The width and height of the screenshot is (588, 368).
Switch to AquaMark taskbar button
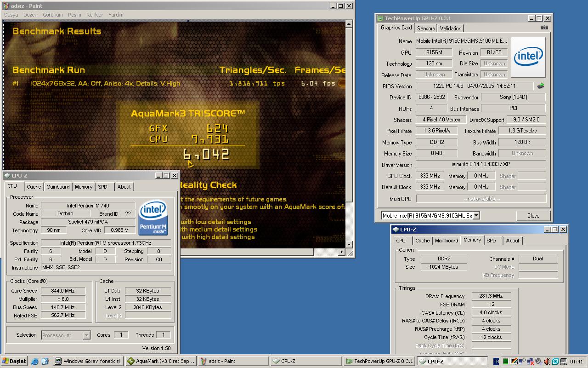point(161,362)
